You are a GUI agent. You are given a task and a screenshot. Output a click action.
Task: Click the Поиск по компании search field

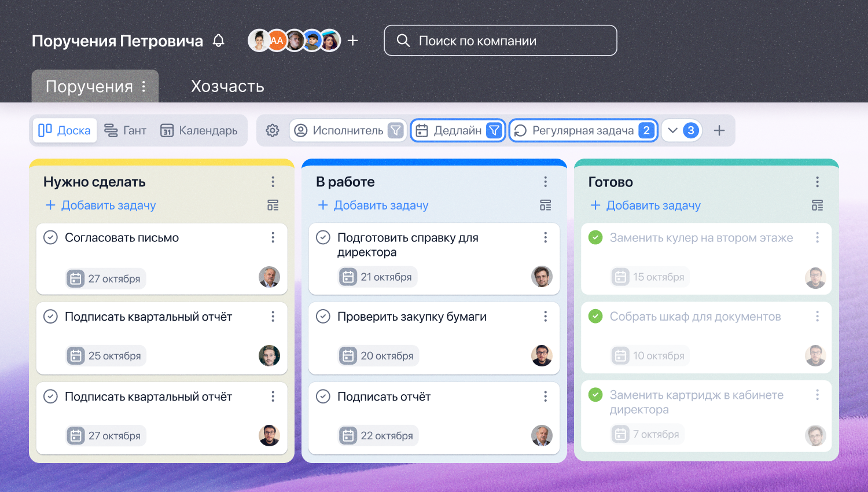click(501, 41)
